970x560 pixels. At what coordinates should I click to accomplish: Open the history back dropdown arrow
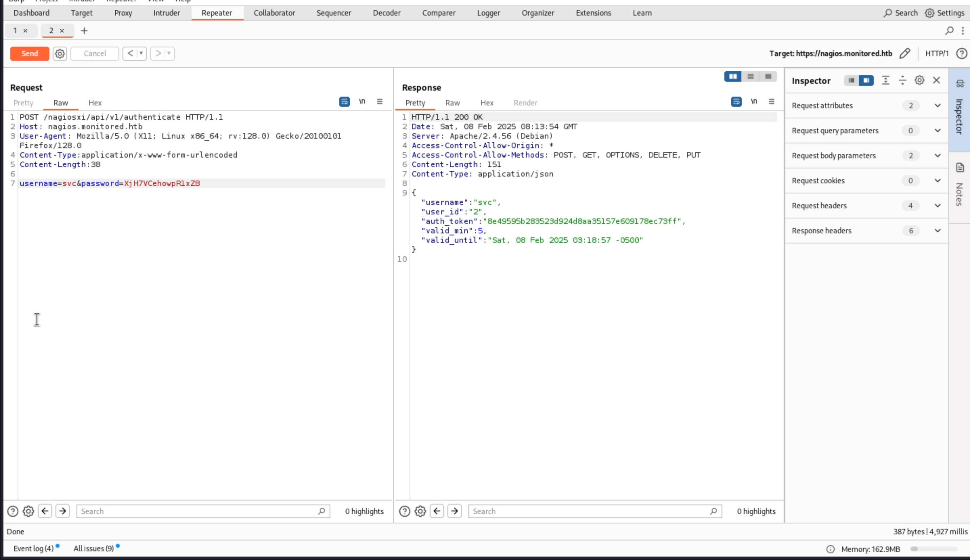pos(141,53)
